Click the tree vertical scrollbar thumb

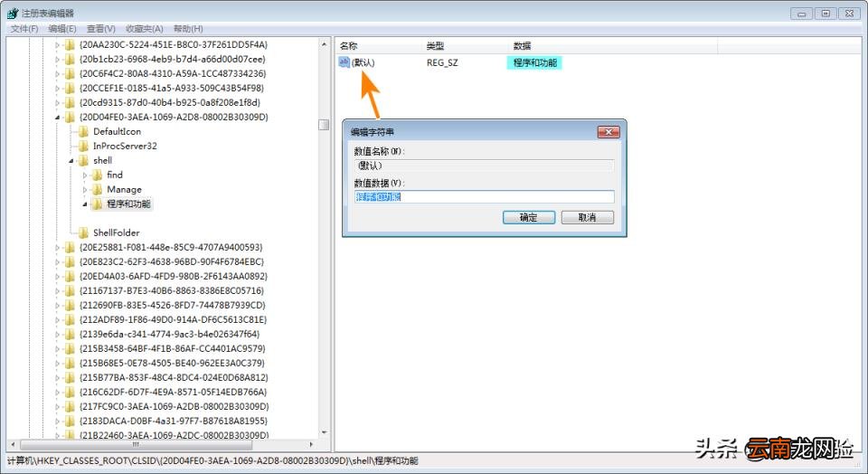(325, 125)
